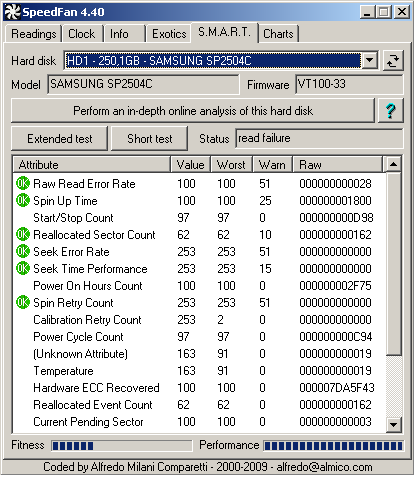
Task: Click the Performance progress bar
Action: 333,446
